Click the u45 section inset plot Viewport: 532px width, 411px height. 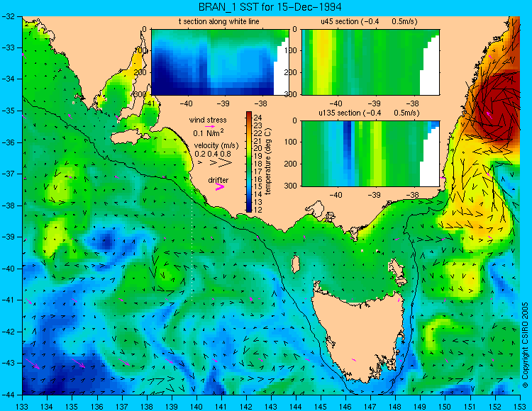click(x=370, y=62)
